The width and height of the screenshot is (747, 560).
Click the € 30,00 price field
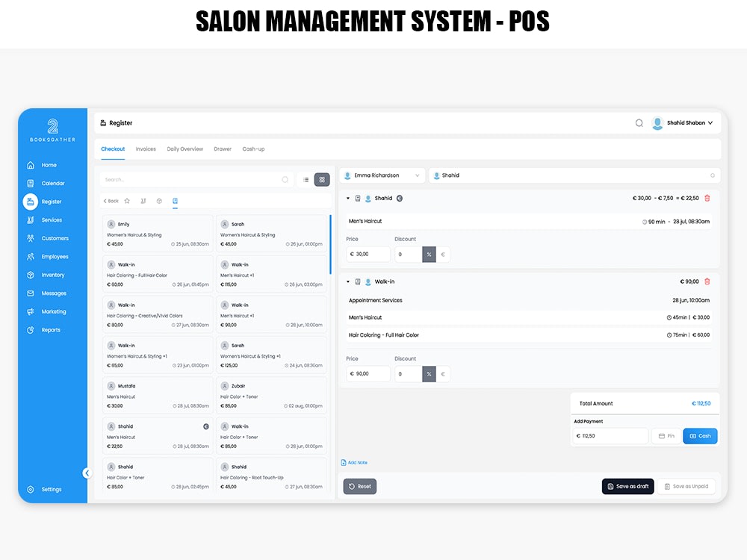pos(368,255)
